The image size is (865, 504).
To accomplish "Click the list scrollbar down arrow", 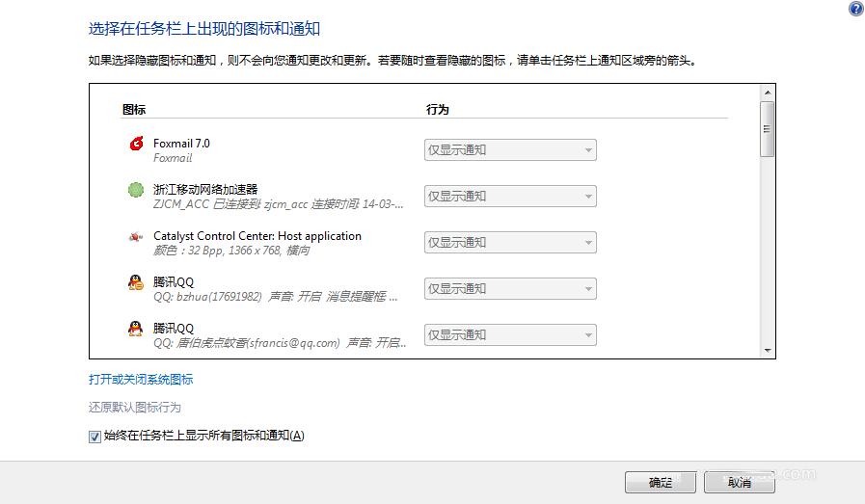I will coord(768,351).
